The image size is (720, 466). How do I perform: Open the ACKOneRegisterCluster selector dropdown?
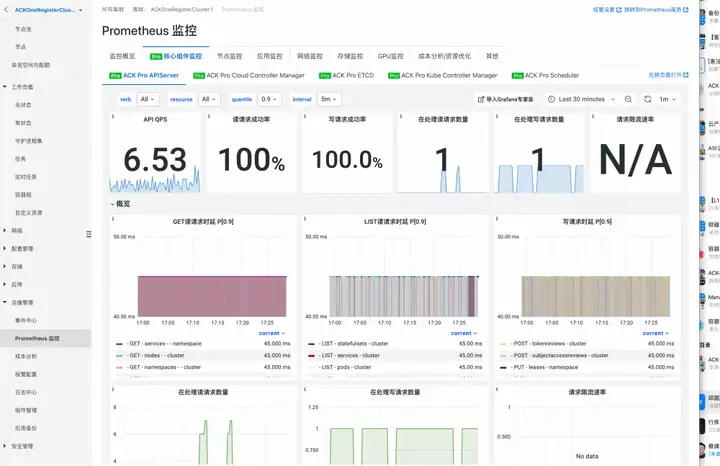tap(48, 10)
